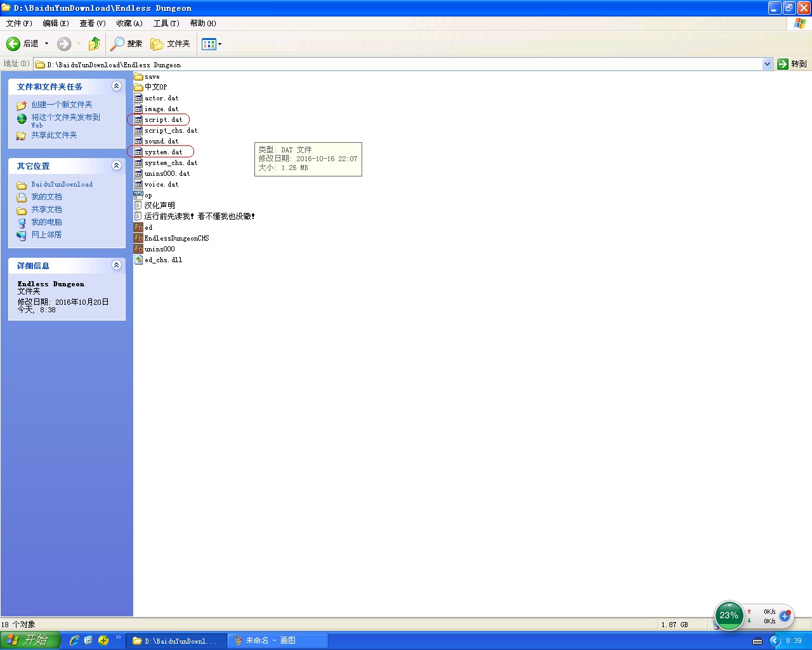The image size is (812, 650).
Task: Switch to 未命名 - 画图 taskbar window
Action: click(278, 641)
